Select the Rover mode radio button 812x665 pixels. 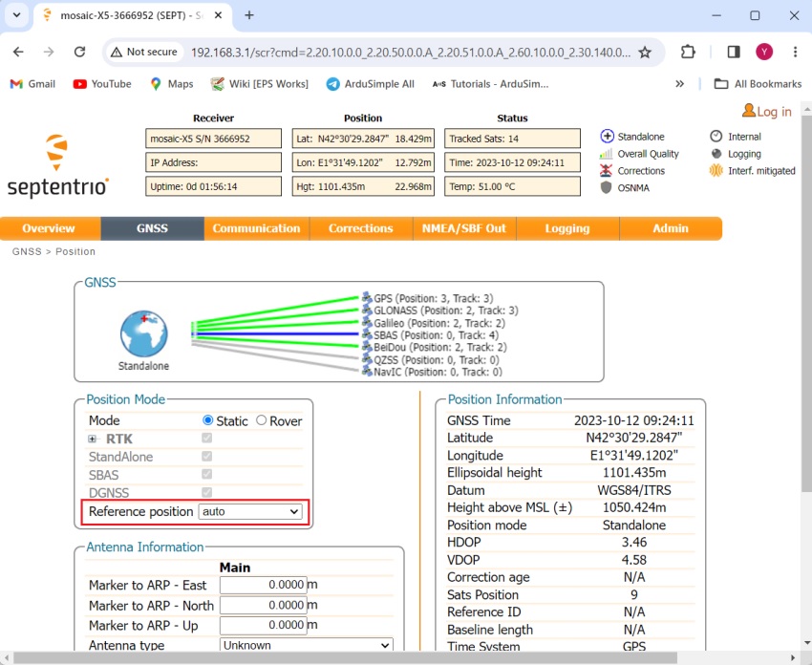click(261, 420)
